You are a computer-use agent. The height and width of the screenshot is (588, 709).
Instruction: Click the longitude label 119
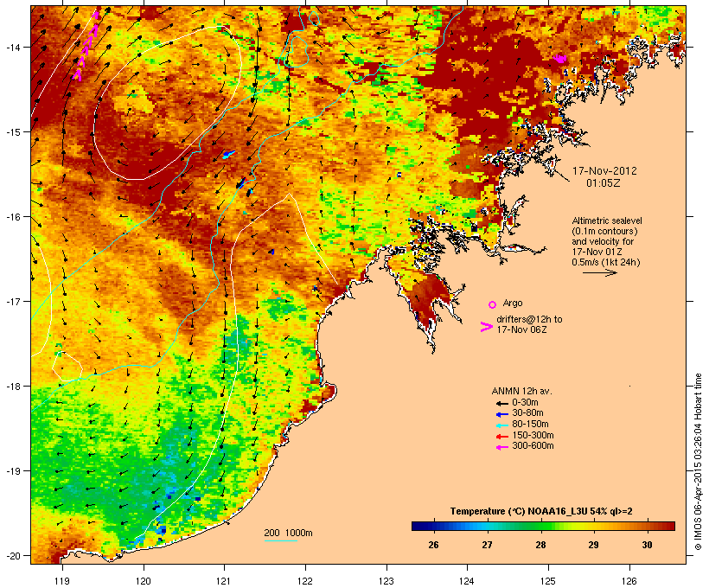[62, 581]
